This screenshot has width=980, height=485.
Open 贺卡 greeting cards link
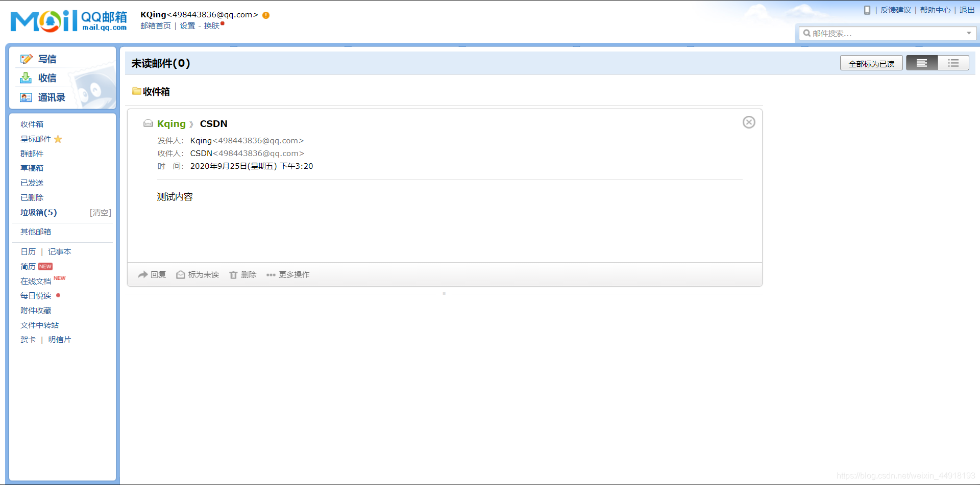[x=28, y=340]
